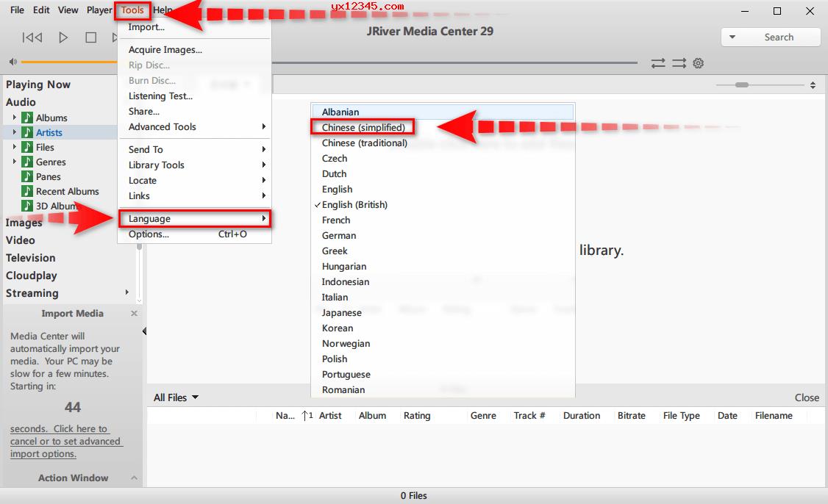The width and height of the screenshot is (828, 504).
Task: Click the thumbnail size stepper arrows
Action: pyautogui.click(x=813, y=85)
